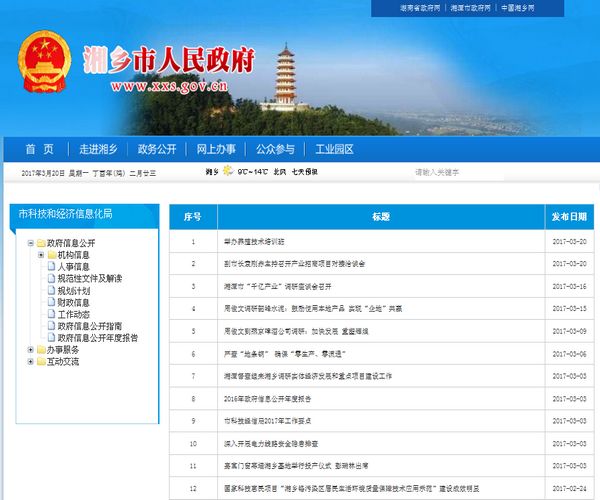
Task: Select 规划计划 in the tree
Action: (73, 291)
